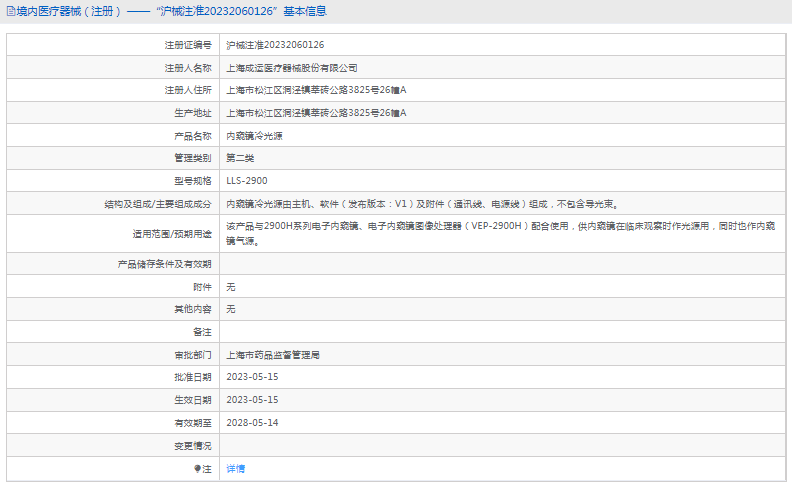The height and width of the screenshot is (488, 792).
Task: Click the page title 境内医疗器械（注册）
Action: click(69, 11)
